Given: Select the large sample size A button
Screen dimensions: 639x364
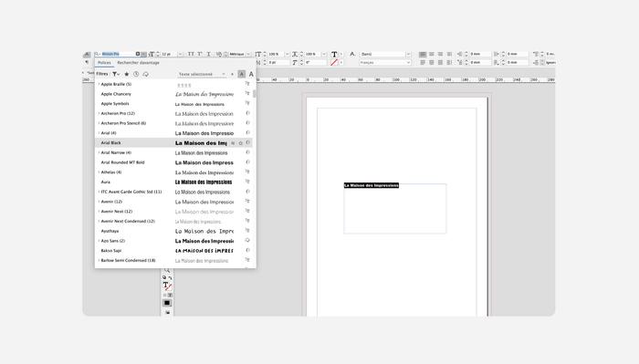Looking at the screenshot, I should click(251, 74).
